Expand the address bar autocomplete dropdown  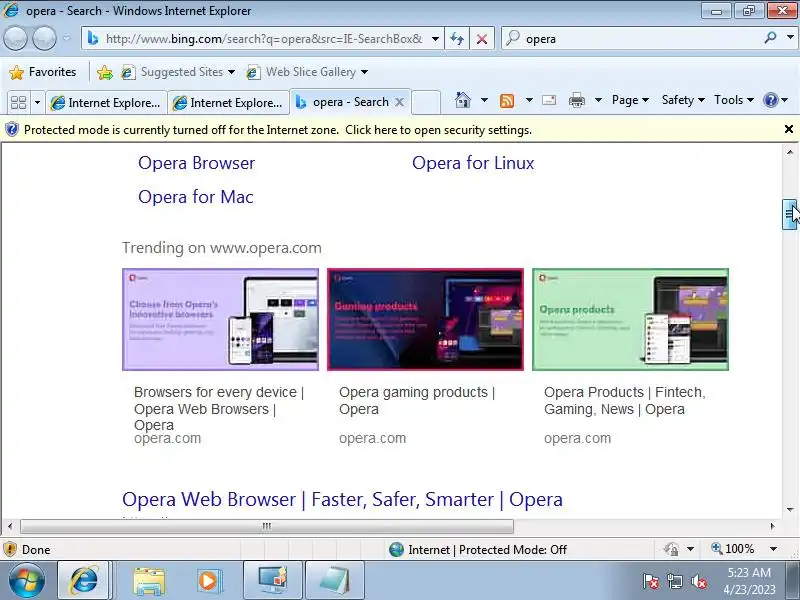point(435,39)
